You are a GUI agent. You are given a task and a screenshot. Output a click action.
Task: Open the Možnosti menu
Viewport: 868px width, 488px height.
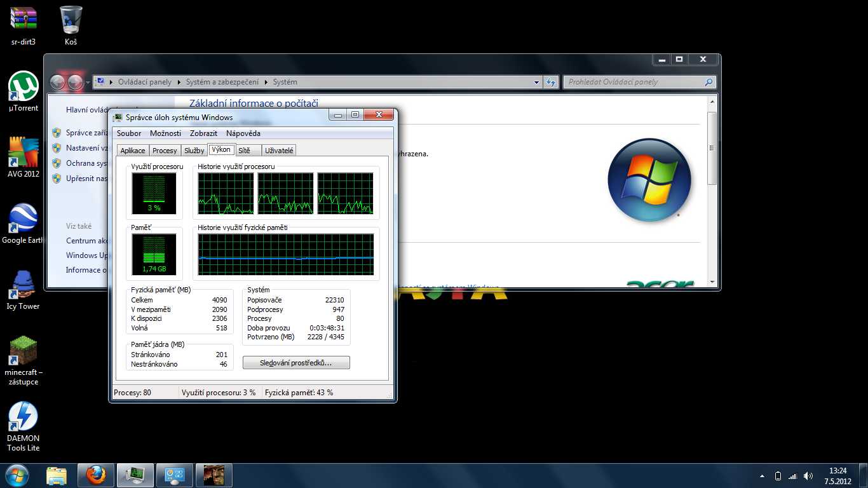point(165,133)
